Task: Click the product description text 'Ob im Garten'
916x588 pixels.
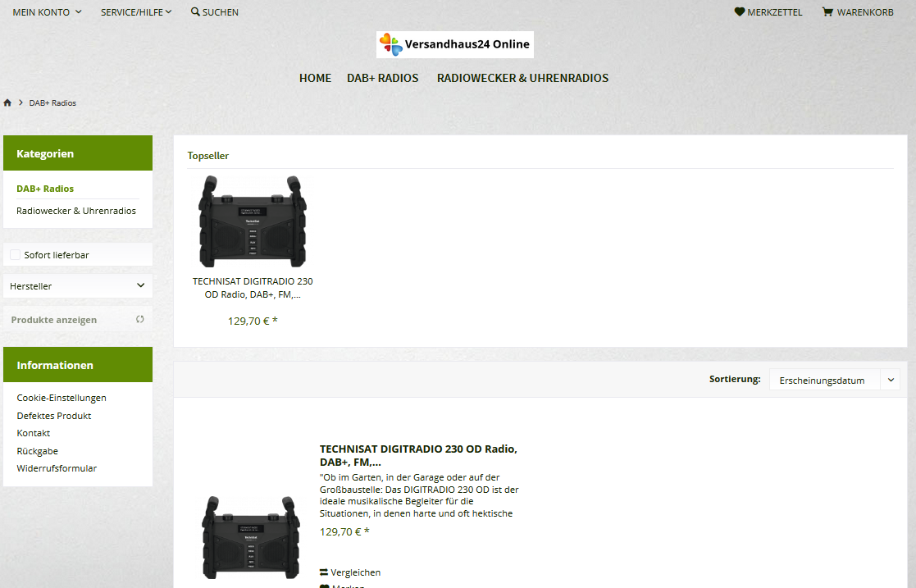Action: tap(419, 495)
